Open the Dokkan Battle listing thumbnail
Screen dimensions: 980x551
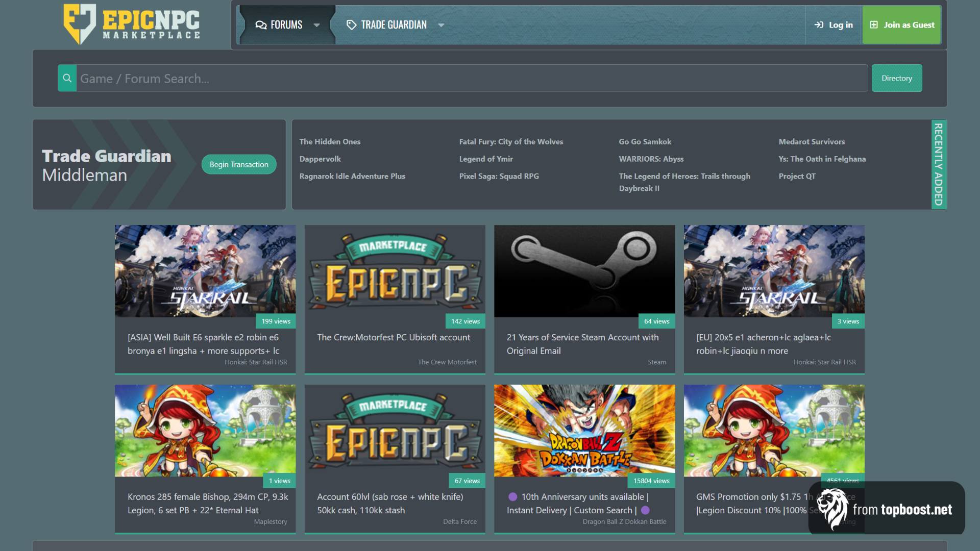tap(584, 431)
